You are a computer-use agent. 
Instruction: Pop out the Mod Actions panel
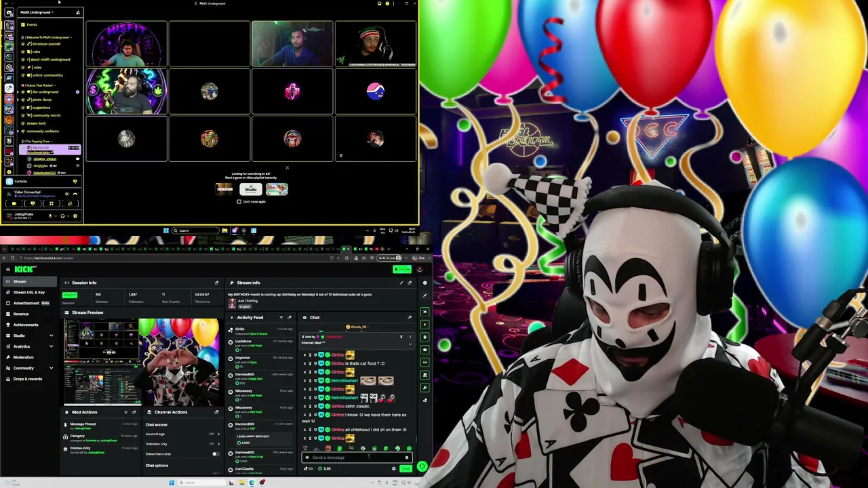pos(134,412)
